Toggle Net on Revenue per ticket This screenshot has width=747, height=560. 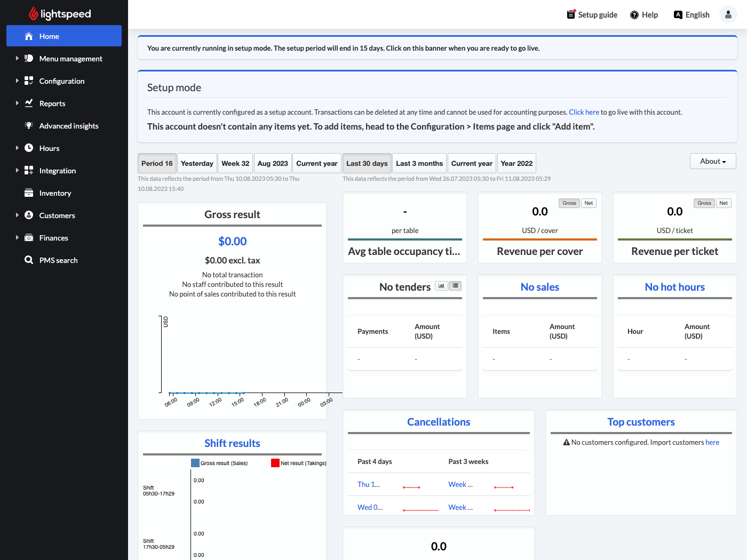[x=724, y=203]
